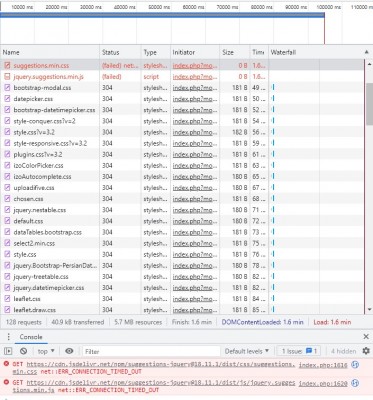
Task: Sort by the Name column header
Action: point(50,52)
